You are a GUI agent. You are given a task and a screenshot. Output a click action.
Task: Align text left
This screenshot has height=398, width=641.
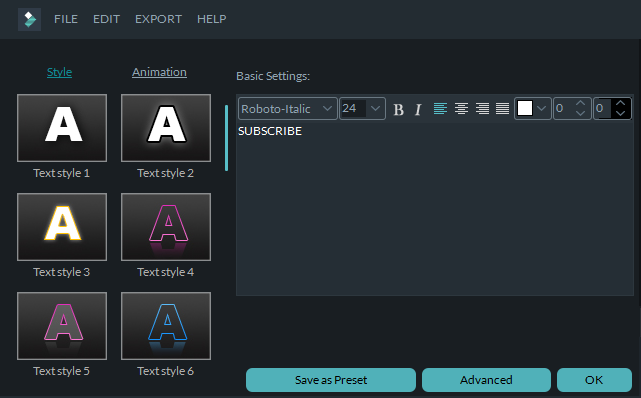coord(440,109)
